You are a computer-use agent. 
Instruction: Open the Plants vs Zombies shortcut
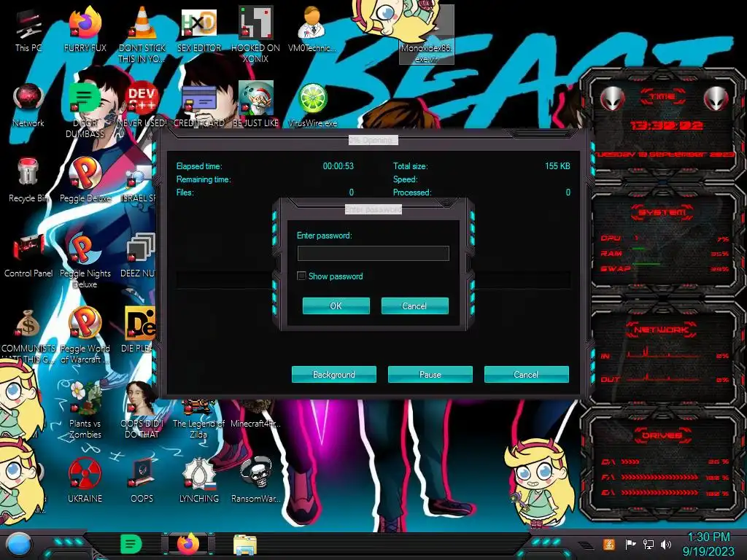click(x=85, y=411)
